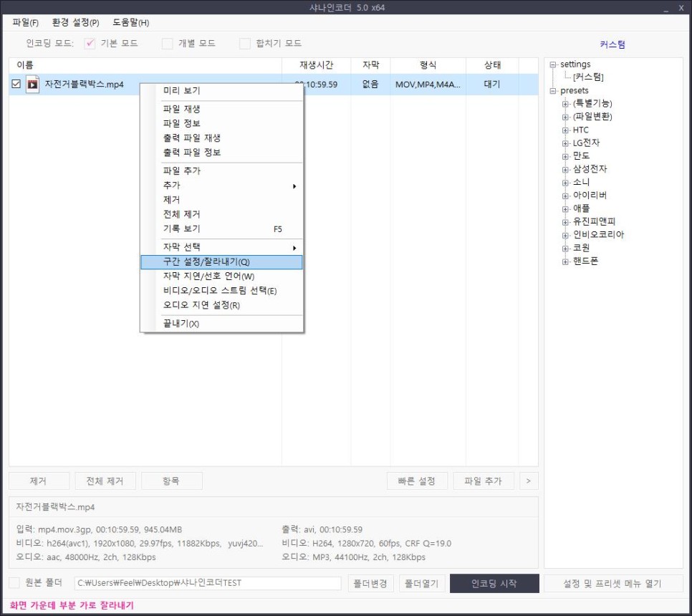Click the 이름 column header
The width and height of the screenshot is (692, 616).
coord(145,65)
